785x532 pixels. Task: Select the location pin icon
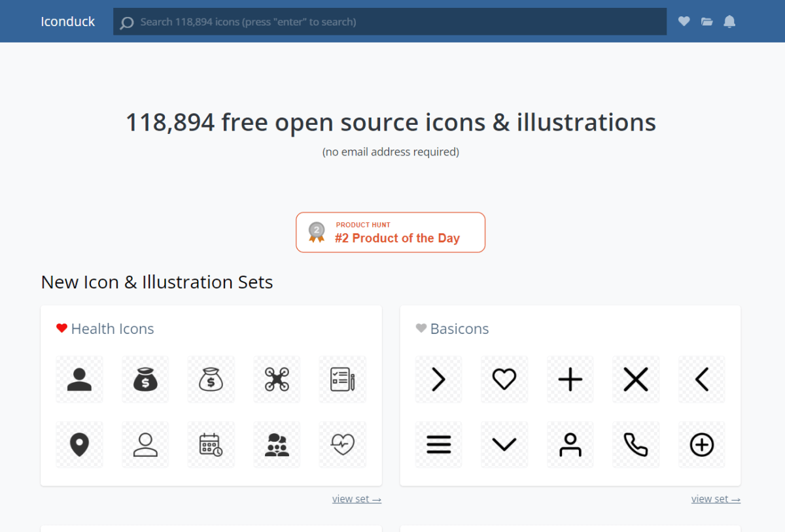point(79,444)
